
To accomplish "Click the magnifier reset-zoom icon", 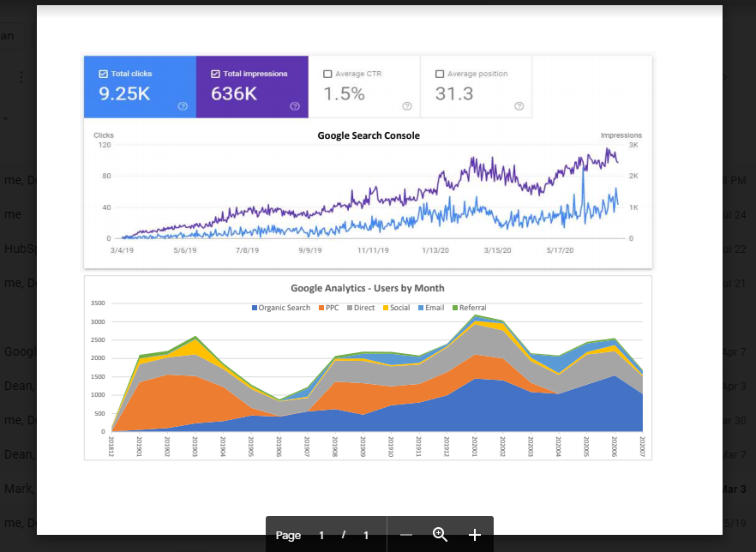I will [x=440, y=535].
